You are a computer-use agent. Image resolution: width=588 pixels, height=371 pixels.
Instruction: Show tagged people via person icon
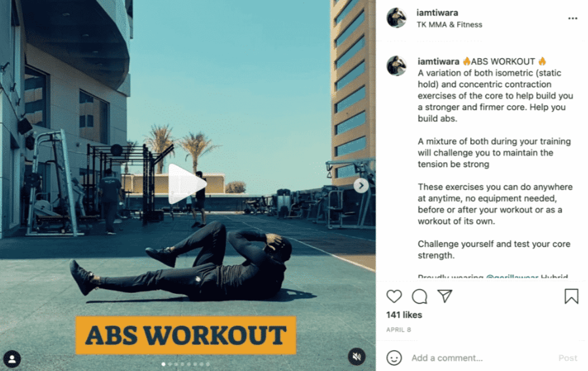tap(12, 359)
